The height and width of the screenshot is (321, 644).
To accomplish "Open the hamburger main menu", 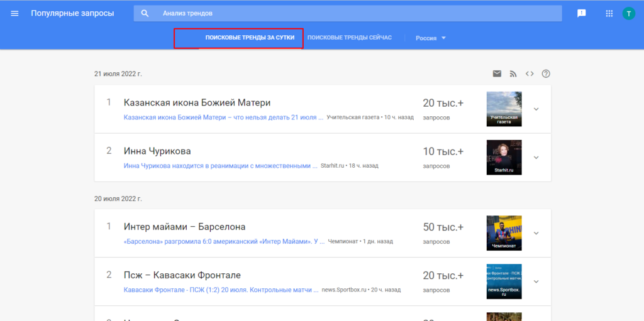I will (x=15, y=13).
